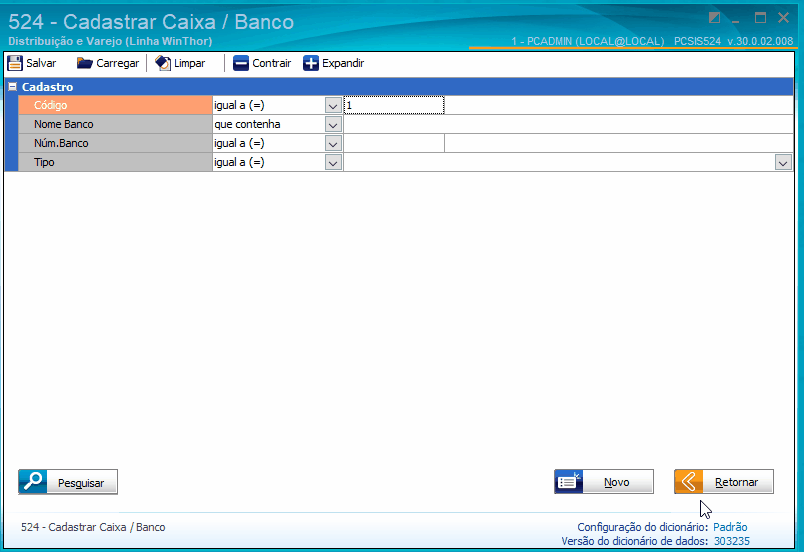Click the Contrair label in toolbar

271,63
